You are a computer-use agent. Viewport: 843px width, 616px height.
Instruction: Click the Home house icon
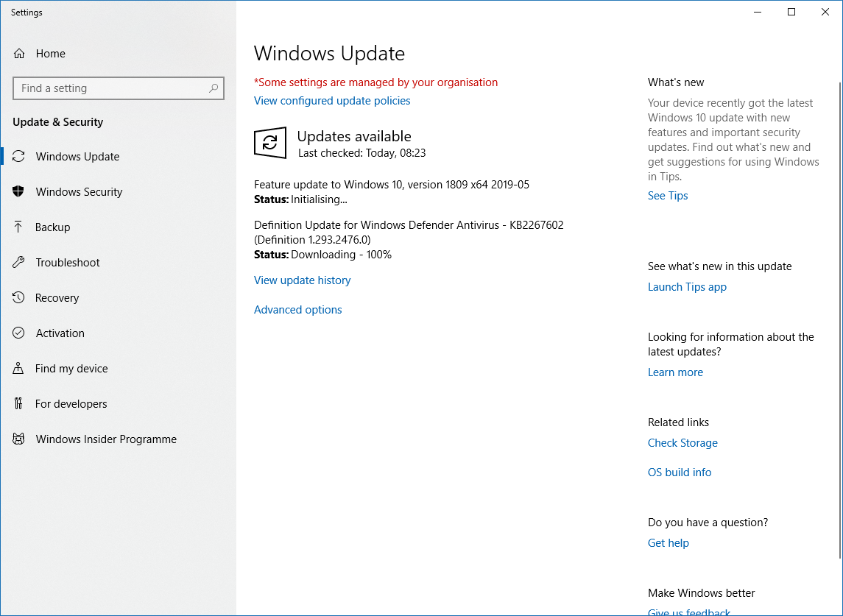tap(19, 53)
